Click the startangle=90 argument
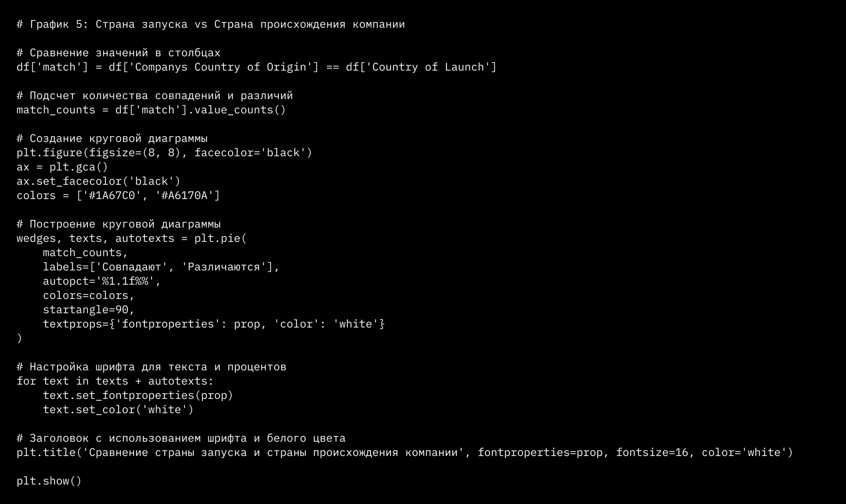 [88, 310]
